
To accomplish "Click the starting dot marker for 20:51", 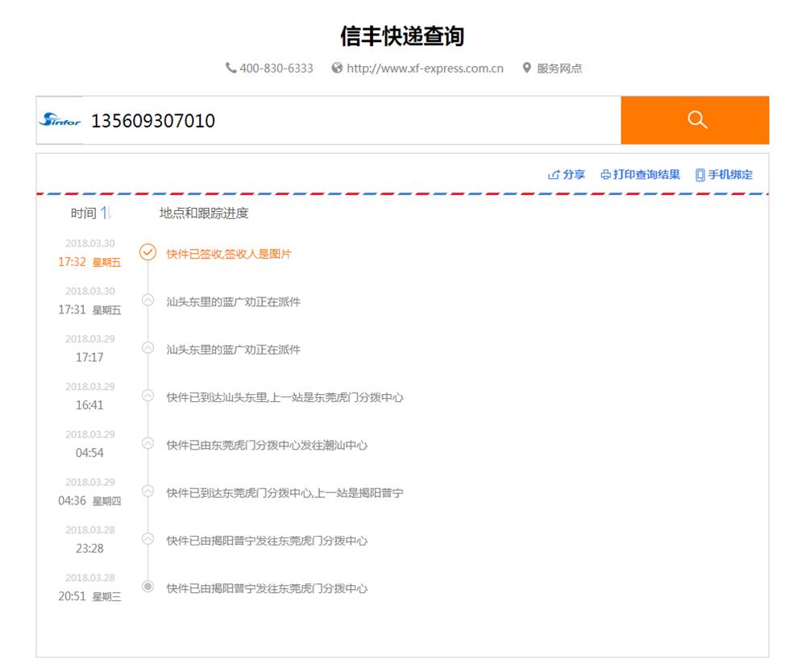I will (148, 587).
